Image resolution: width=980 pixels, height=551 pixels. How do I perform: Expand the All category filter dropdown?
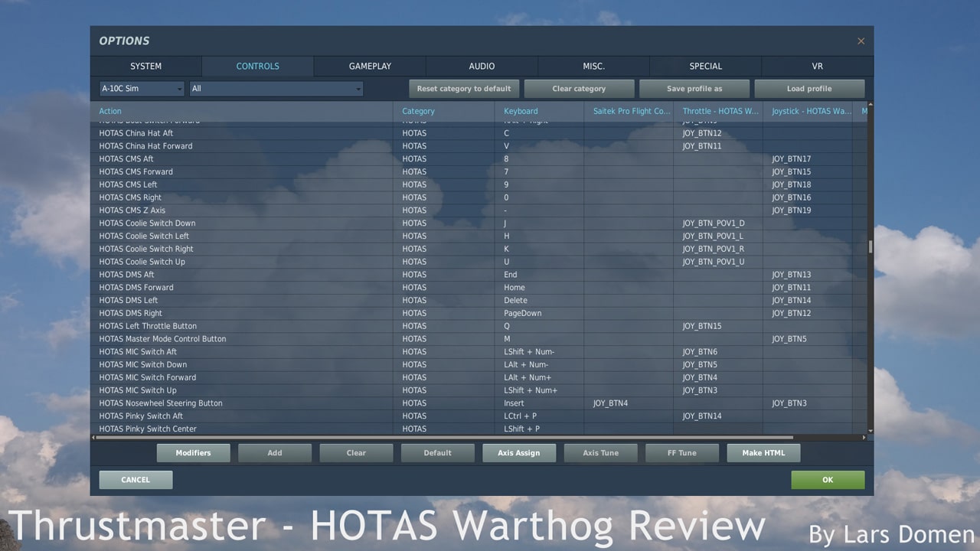click(x=276, y=89)
